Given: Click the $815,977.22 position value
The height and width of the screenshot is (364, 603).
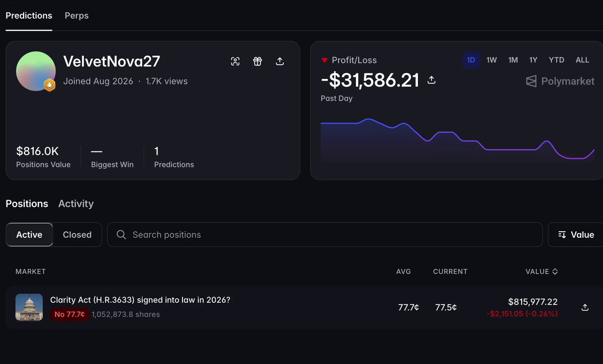Looking at the screenshot, I should click(533, 302).
